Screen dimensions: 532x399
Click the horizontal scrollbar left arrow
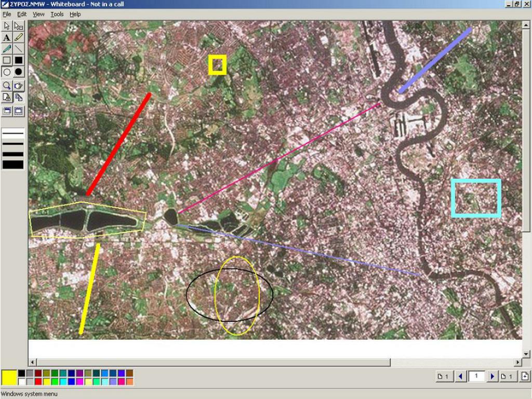[32, 362]
